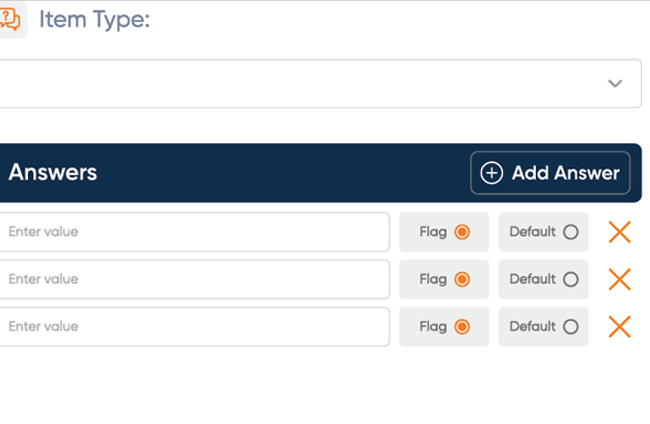Remove the second answer with the orange X
This screenshot has width=650, height=424.
click(x=619, y=279)
